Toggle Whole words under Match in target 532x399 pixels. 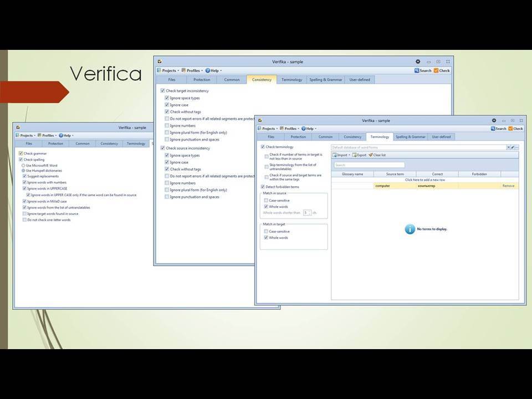pyautogui.click(x=266, y=238)
